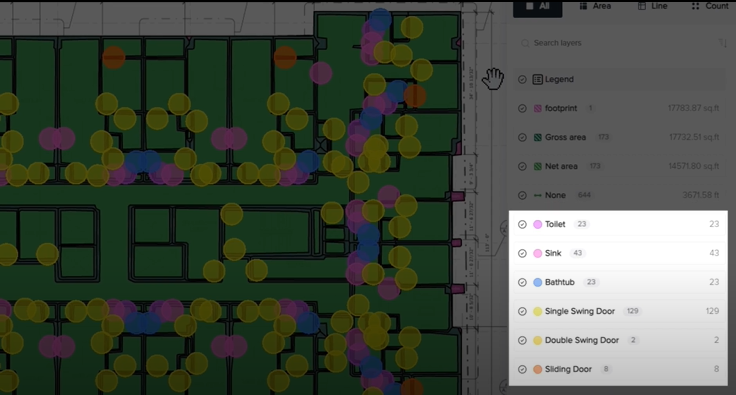
Task: Open the Sink pink color swatch
Action: [537, 253]
